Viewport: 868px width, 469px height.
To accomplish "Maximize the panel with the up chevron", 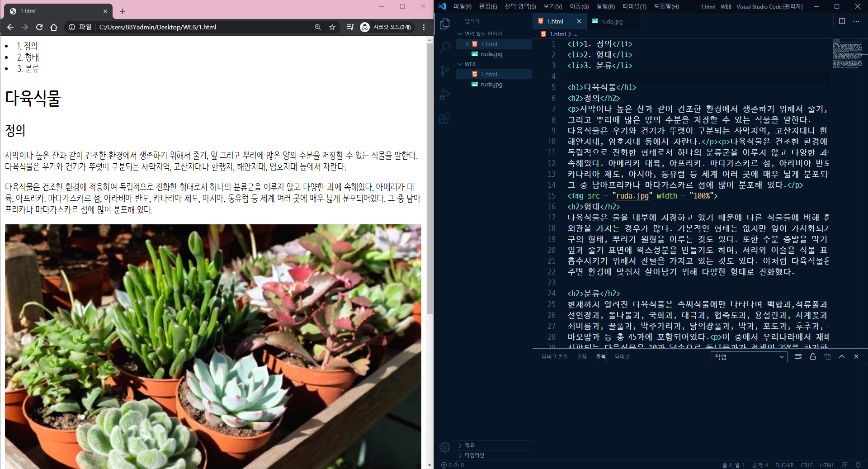I will [x=842, y=357].
